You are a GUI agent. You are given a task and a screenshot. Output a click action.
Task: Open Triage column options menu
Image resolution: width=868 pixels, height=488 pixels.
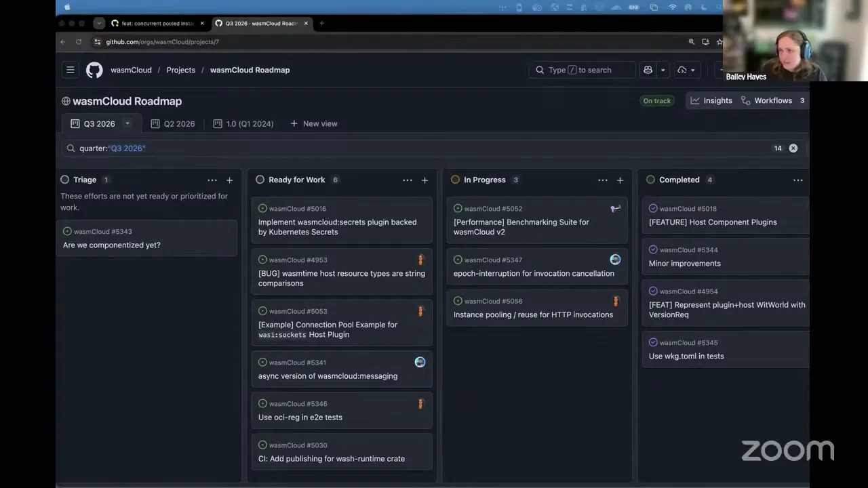[x=212, y=180]
